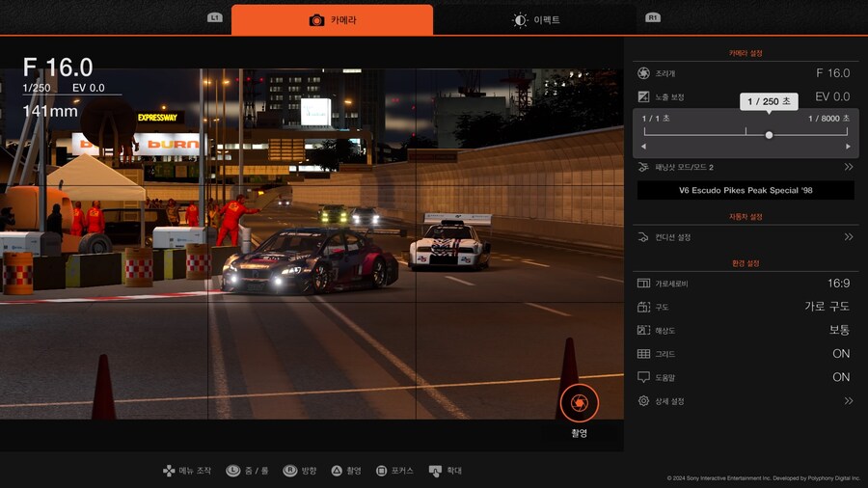Click the shutter speed slider handle
The image size is (868, 488).
(769, 135)
